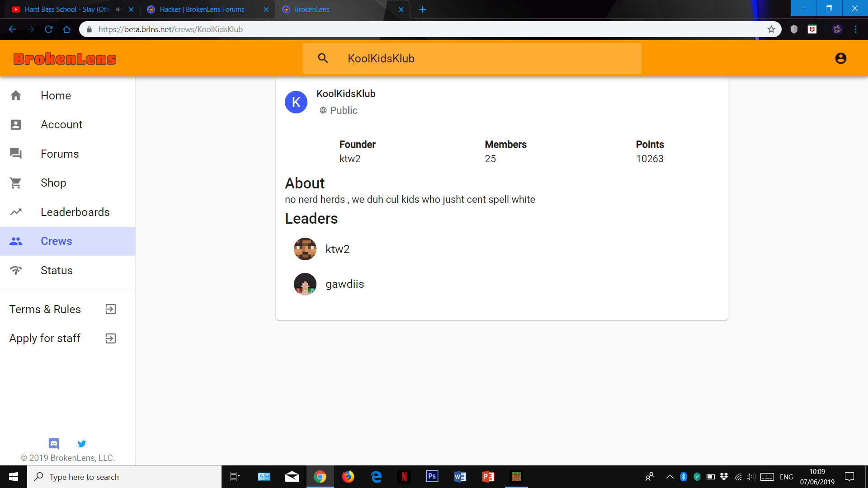This screenshot has height=488, width=868.
Task: Click Windows taskbar search box
Action: coord(124,477)
